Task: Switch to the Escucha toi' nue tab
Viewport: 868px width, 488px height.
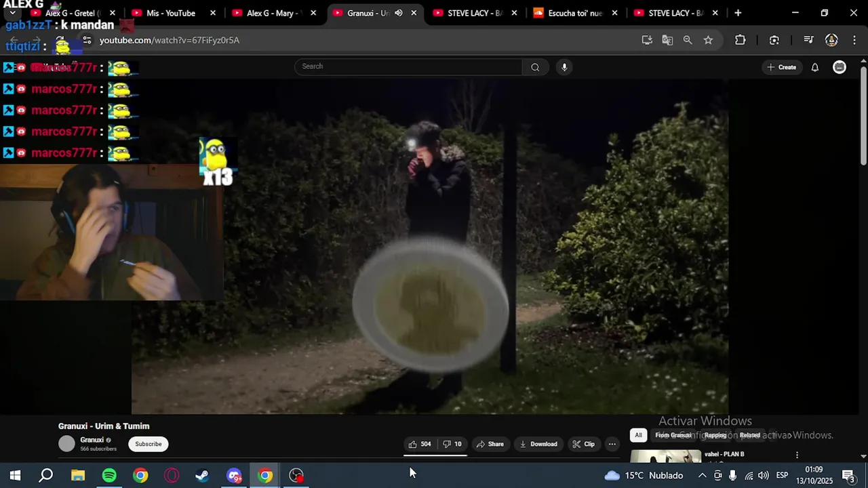Action: 575,13
